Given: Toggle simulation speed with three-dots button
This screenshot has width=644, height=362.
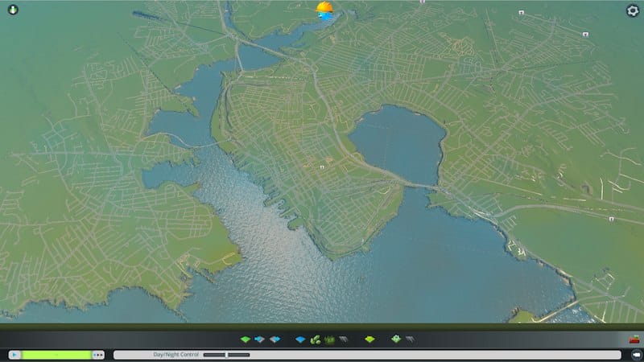Looking at the screenshot, I should coord(98,355).
